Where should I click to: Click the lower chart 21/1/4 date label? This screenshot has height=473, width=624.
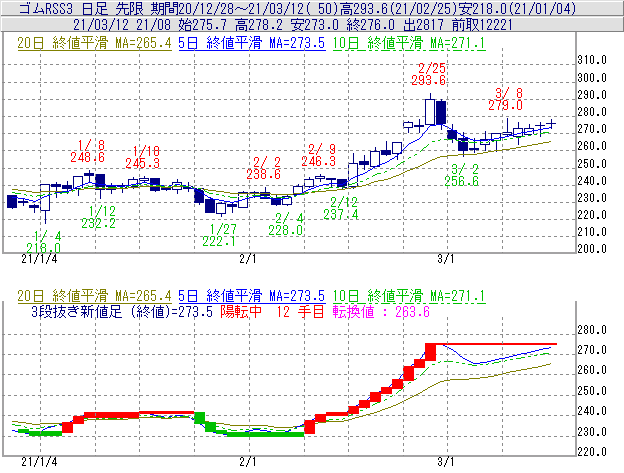[39, 462]
